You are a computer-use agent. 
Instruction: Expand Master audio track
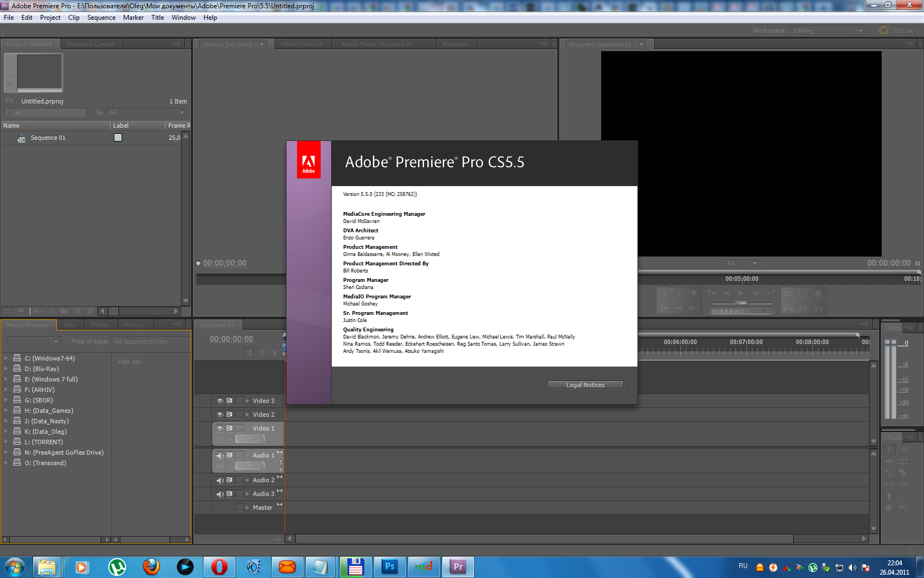pyautogui.click(x=248, y=508)
